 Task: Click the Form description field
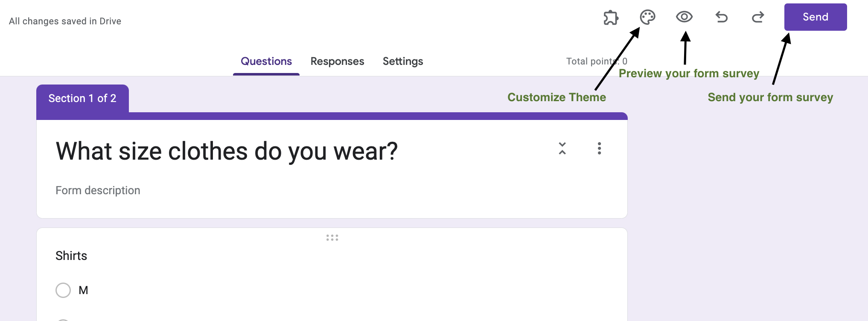tap(98, 190)
